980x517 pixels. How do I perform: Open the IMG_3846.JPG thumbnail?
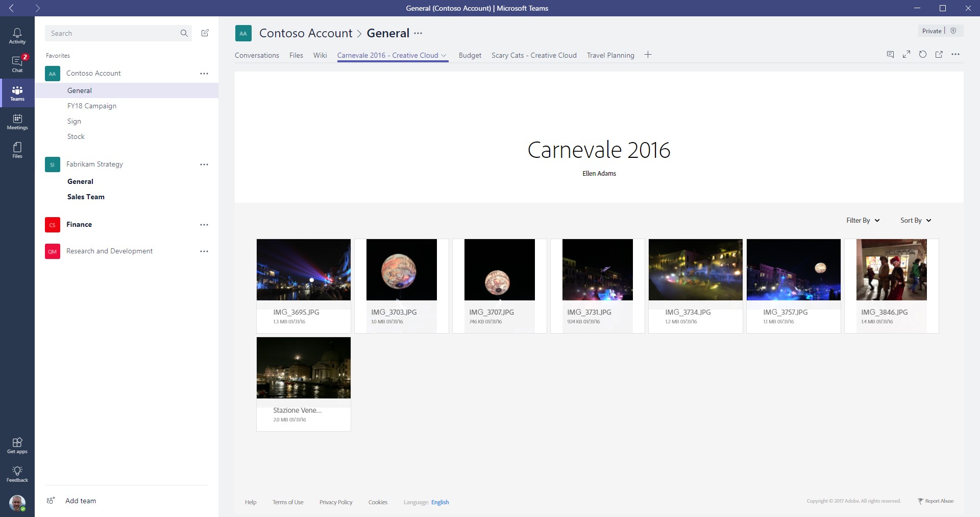point(891,270)
